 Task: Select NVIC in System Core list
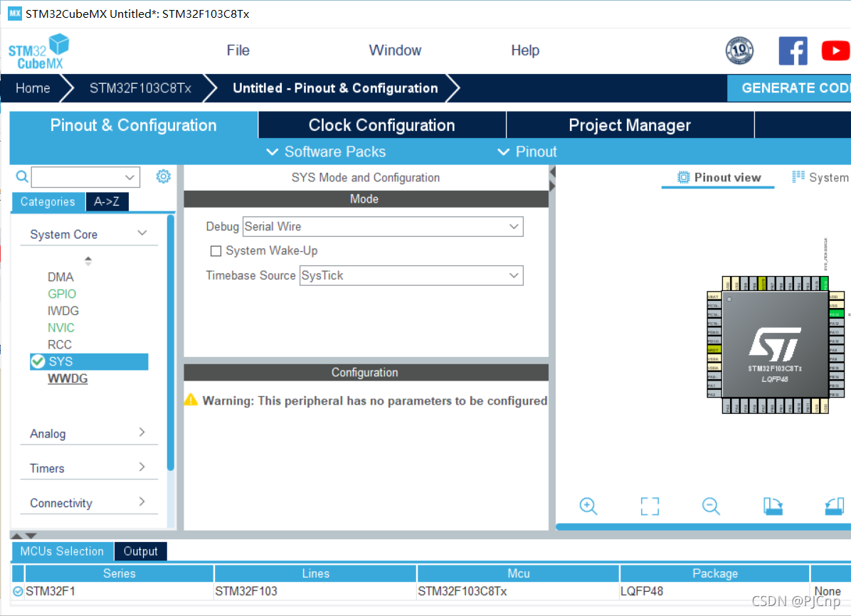60,327
